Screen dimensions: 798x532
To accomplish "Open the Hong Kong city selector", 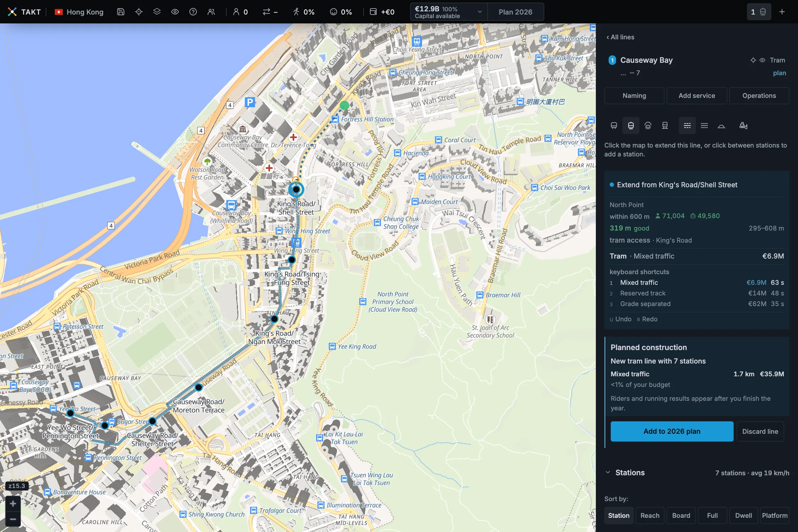I will click(x=79, y=12).
